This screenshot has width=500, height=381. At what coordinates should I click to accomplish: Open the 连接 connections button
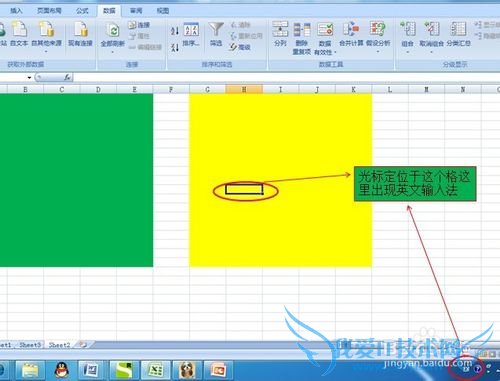point(139,25)
